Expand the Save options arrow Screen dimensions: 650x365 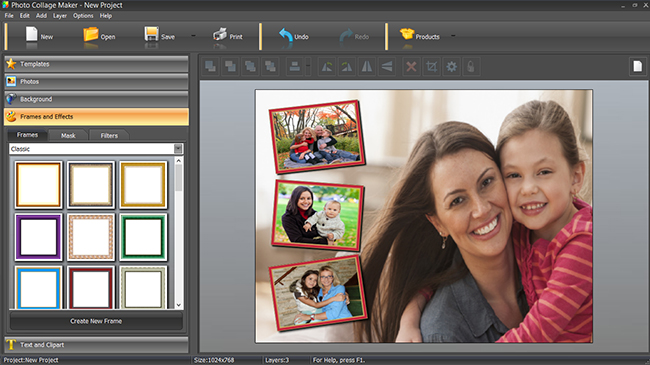pyautogui.click(x=193, y=36)
